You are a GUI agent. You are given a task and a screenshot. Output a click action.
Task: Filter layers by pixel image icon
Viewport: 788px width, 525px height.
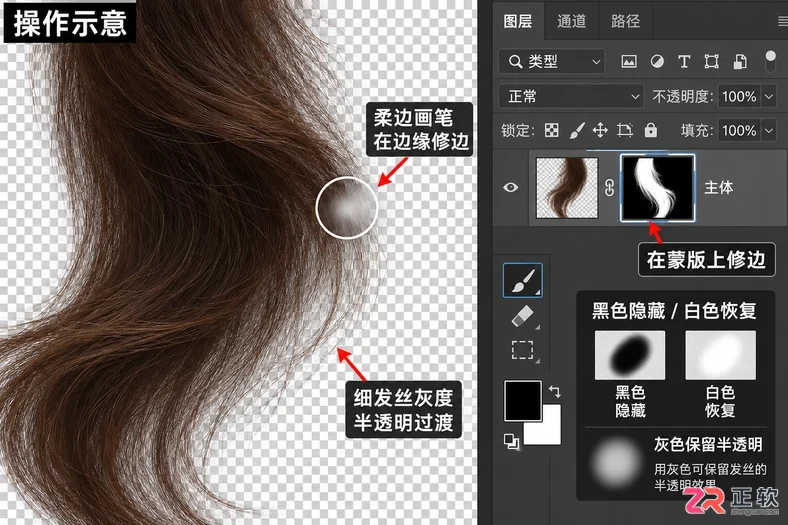629,62
